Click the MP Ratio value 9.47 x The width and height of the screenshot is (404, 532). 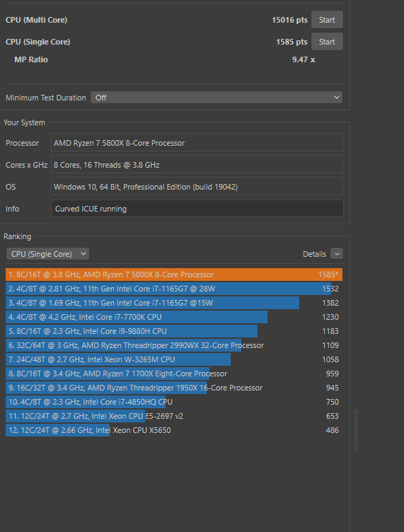coord(304,59)
